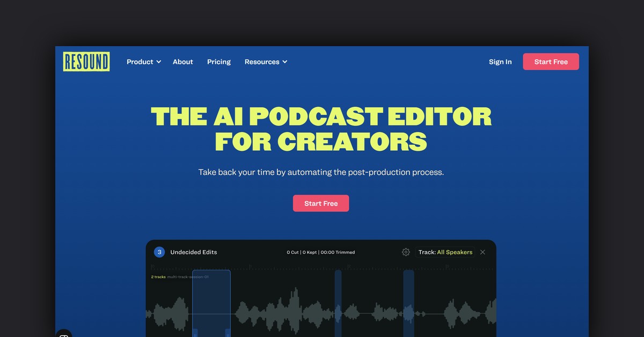Open the Pricing page

(219, 62)
